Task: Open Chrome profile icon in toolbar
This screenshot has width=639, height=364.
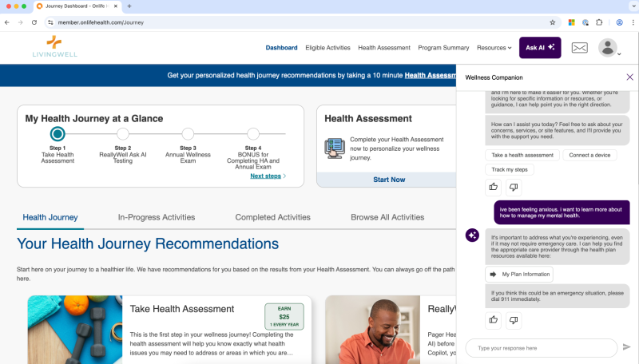Action: [620, 22]
